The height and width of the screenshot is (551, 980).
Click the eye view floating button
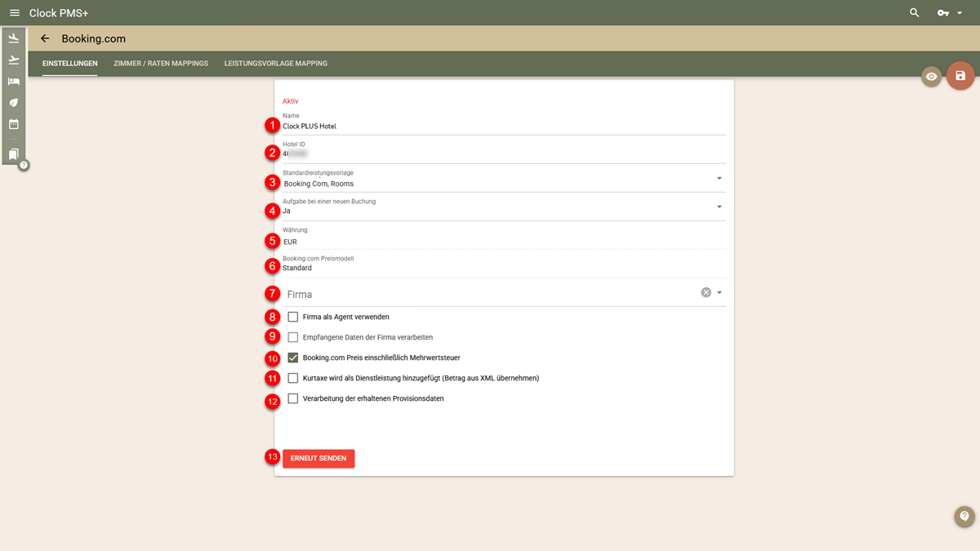(x=931, y=77)
